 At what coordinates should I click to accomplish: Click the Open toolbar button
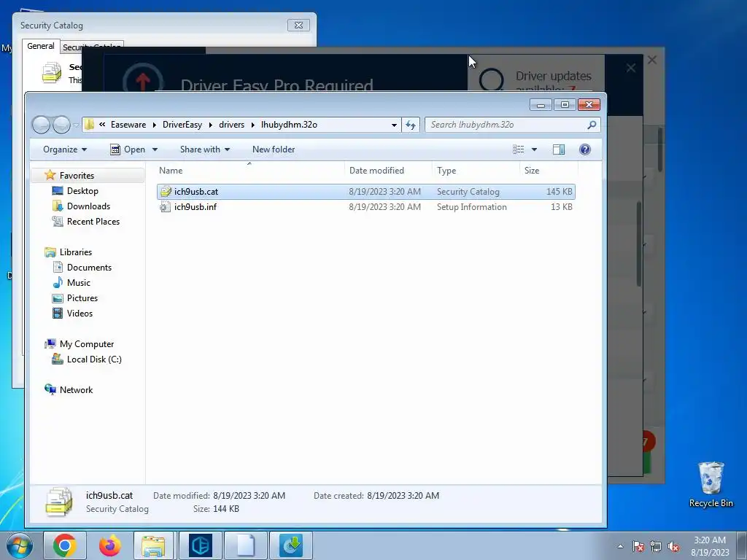(128, 149)
